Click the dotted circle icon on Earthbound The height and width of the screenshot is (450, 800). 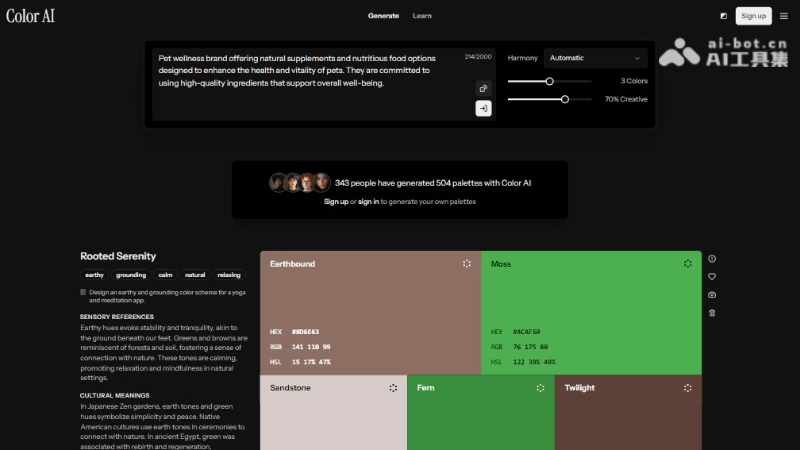pos(467,264)
